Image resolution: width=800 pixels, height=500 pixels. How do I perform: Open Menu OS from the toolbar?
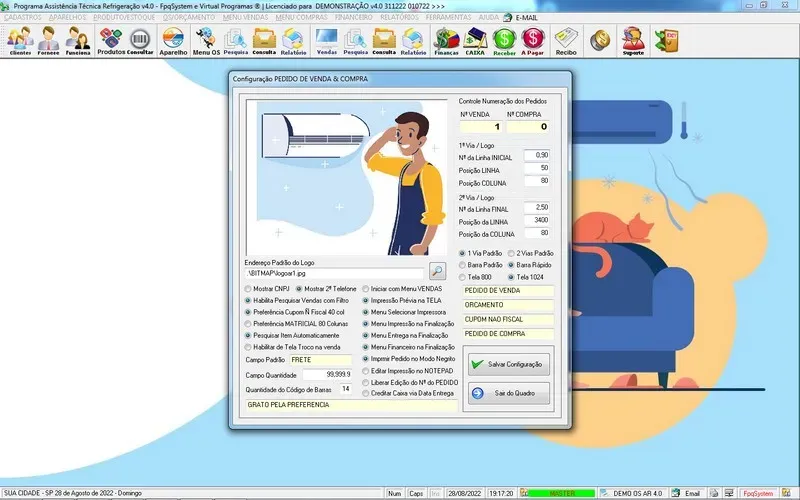(x=206, y=41)
